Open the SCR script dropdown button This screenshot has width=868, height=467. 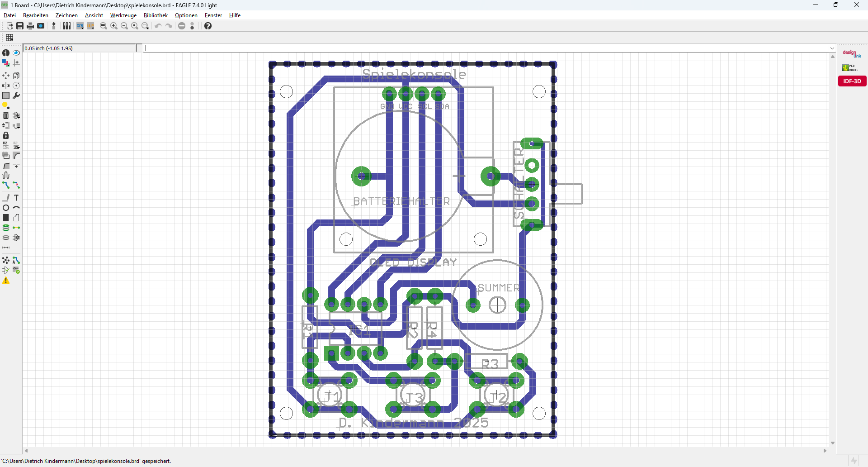80,26
